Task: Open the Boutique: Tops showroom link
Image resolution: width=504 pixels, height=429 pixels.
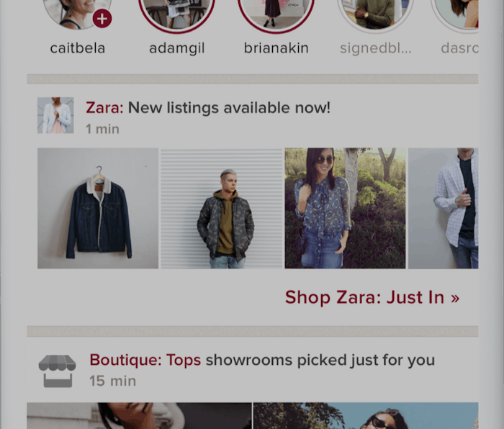Action: 145,360
